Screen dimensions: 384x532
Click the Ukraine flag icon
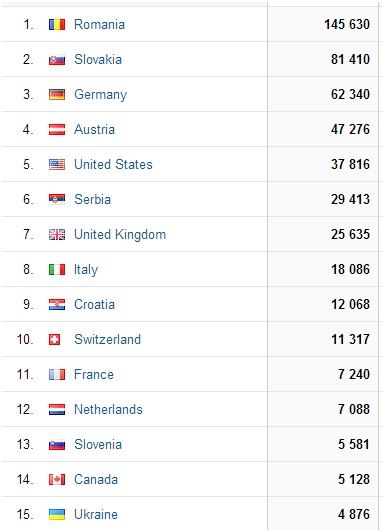(x=57, y=514)
